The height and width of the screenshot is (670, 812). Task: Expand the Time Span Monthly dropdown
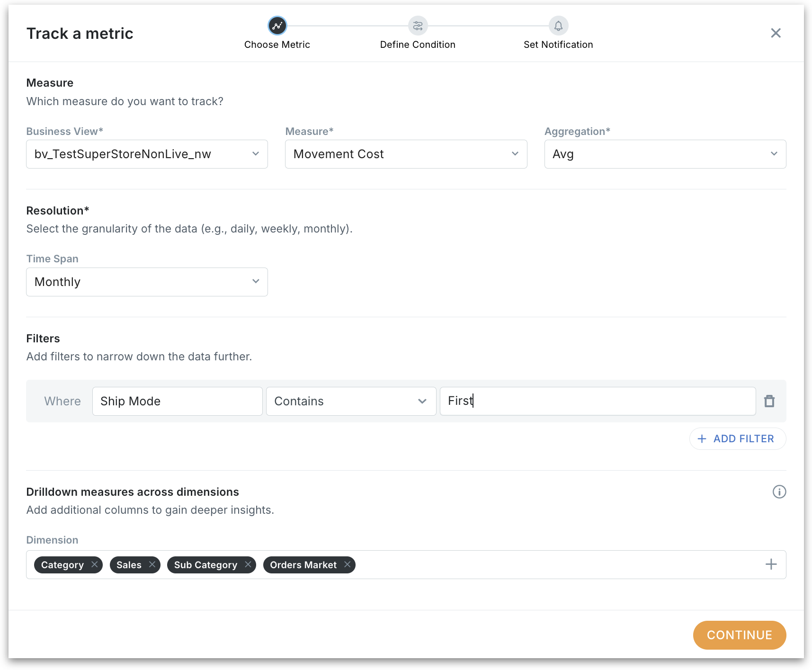click(x=147, y=282)
